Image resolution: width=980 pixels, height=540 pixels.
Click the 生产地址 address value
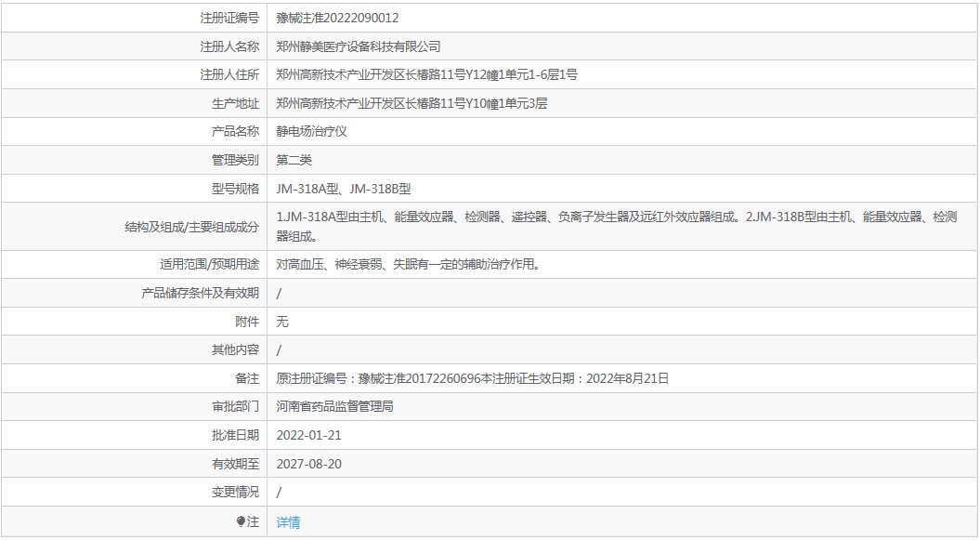412,104
